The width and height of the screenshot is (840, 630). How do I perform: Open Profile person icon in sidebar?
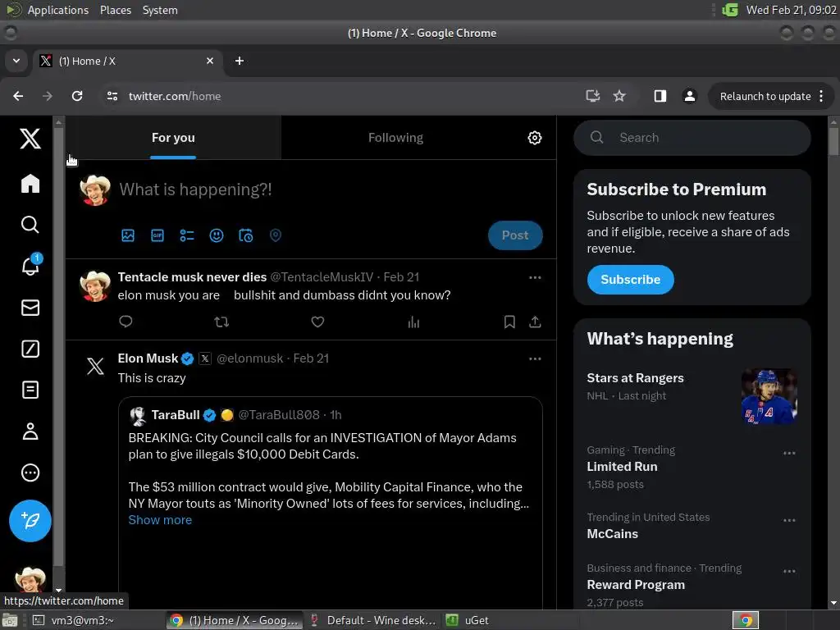point(30,431)
